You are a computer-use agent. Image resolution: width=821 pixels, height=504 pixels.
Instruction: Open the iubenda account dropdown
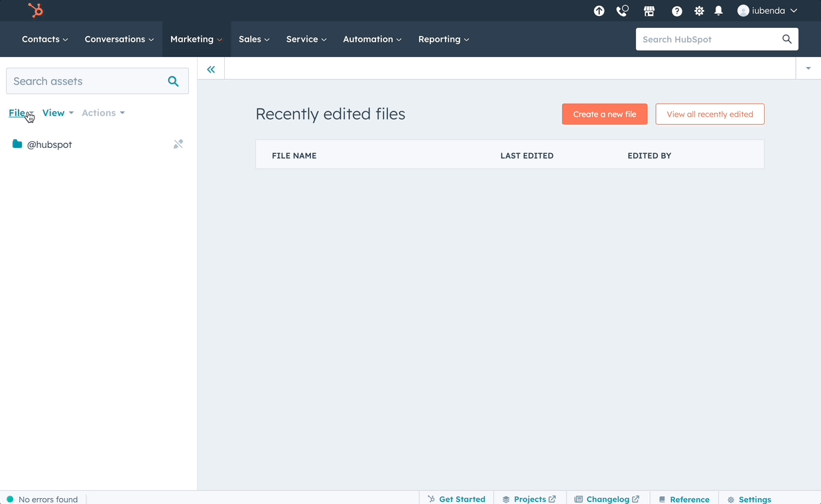coord(767,11)
